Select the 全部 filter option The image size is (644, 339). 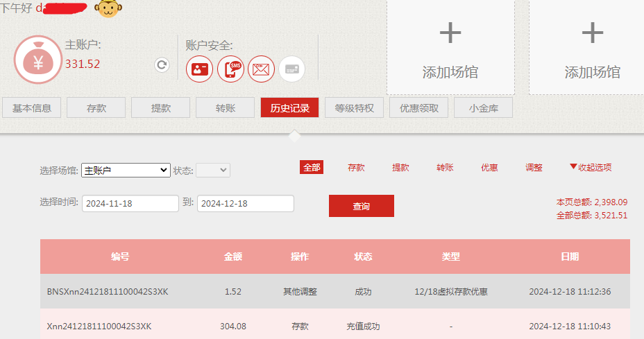coord(312,168)
